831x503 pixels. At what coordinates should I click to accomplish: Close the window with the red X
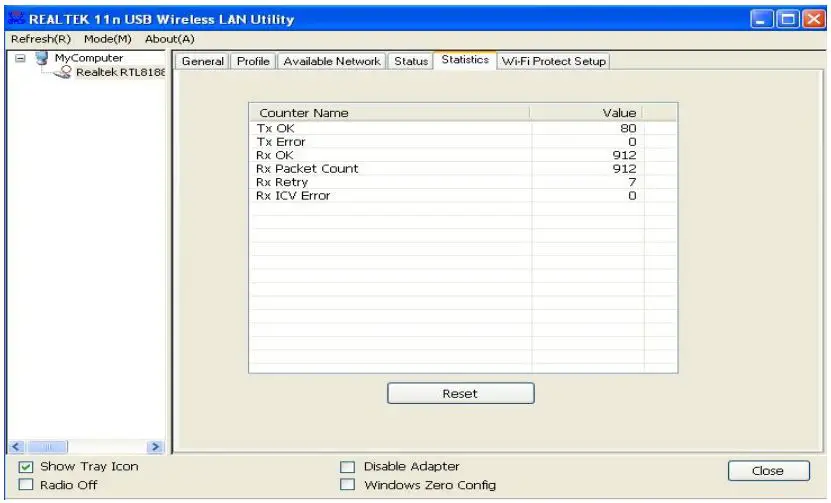pyautogui.click(x=814, y=19)
